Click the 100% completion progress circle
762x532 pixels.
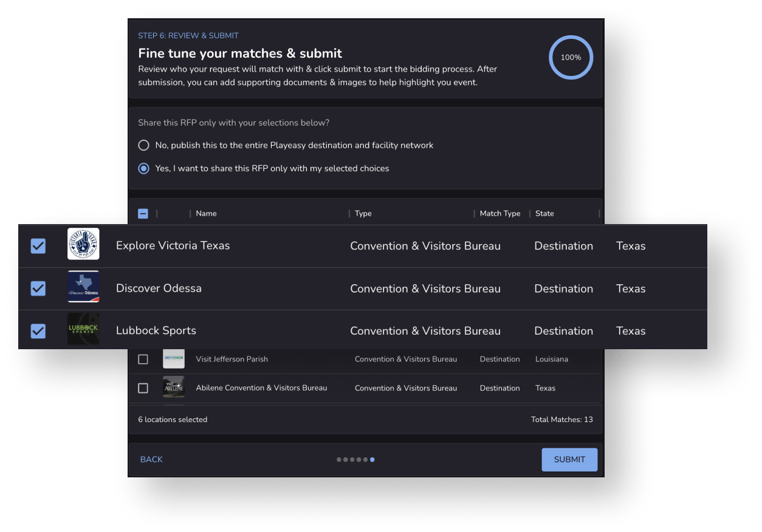coord(571,57)
